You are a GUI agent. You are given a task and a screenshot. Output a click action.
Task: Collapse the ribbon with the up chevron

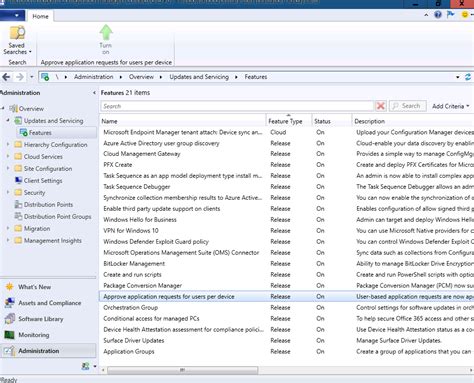[x=426, y=15]
